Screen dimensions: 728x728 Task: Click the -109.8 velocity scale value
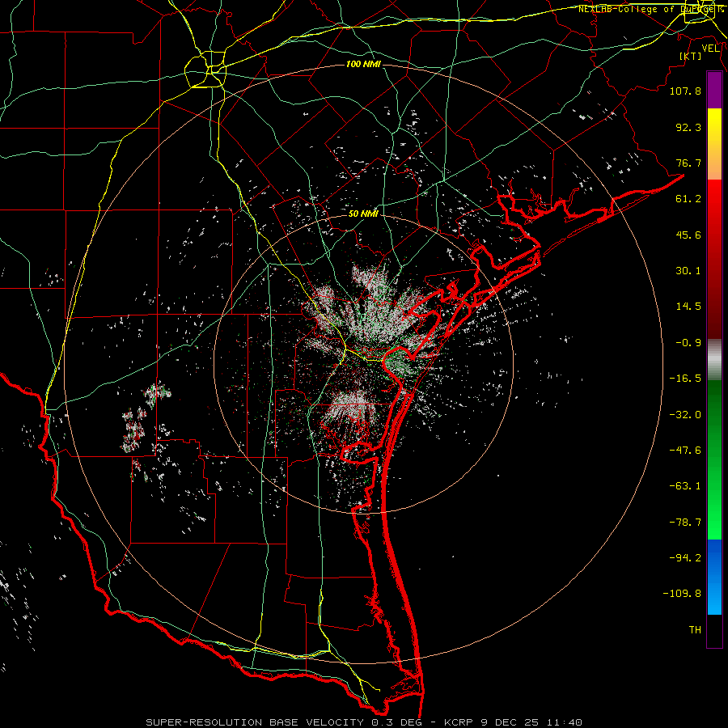click(x=682, y=594)
